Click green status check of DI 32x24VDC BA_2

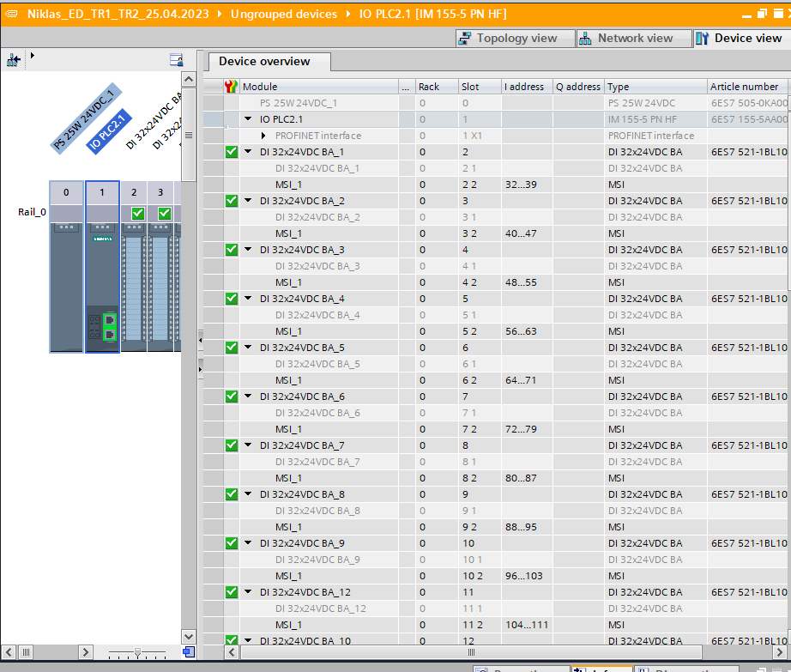point(232,201)
